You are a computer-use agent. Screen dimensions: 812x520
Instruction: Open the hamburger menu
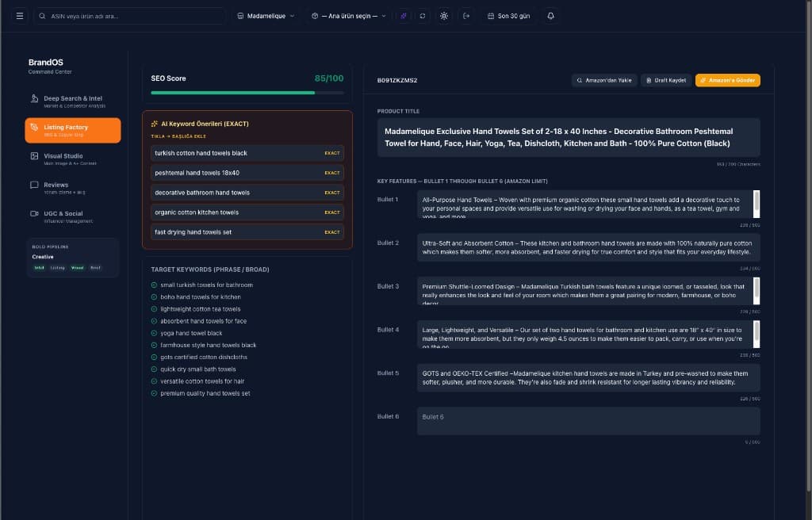point(20,16)
